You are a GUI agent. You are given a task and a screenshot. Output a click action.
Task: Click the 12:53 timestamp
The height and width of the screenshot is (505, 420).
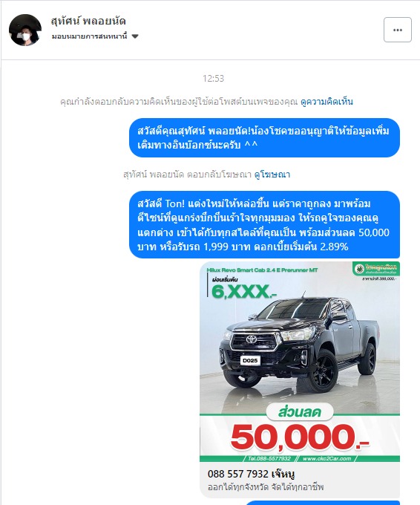point(213,78)
